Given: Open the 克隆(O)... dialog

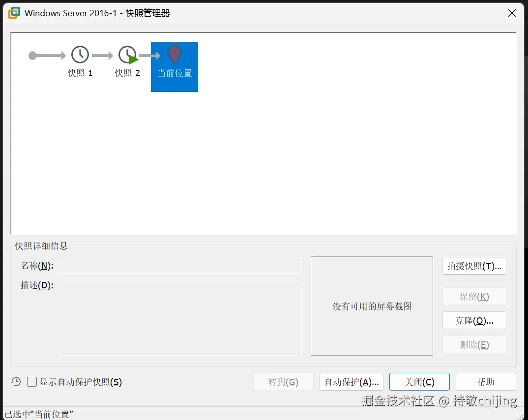Looking at the screenshot, I should click(474, 320).
